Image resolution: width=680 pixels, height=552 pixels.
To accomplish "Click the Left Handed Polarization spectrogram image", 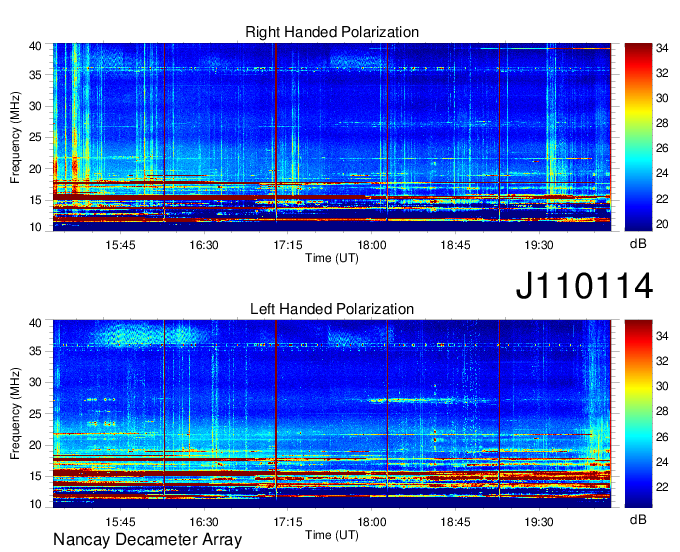I will click(x=332, y=414).
